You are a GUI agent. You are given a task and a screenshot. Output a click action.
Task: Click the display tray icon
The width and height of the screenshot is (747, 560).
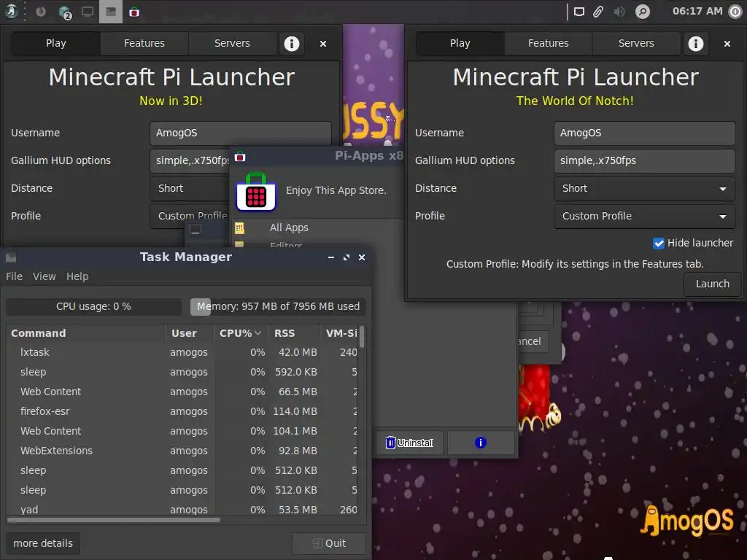coord(578,12)
